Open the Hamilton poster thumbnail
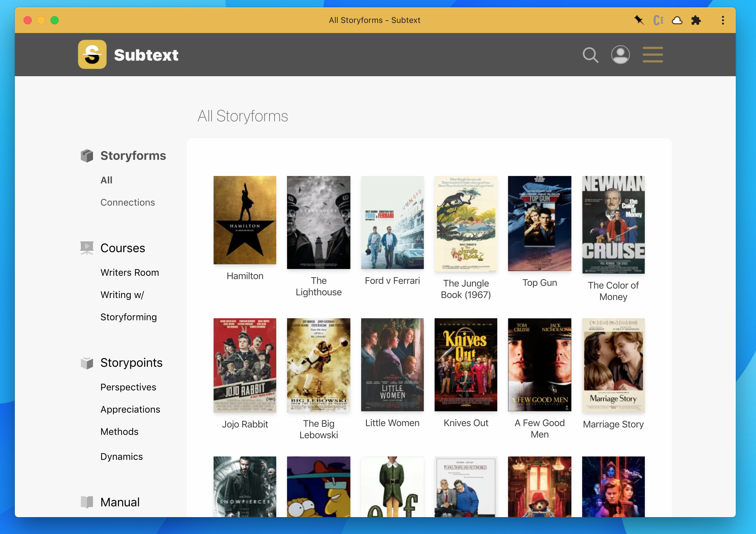The width and height of the screenshot is (756, 534). 245,220
